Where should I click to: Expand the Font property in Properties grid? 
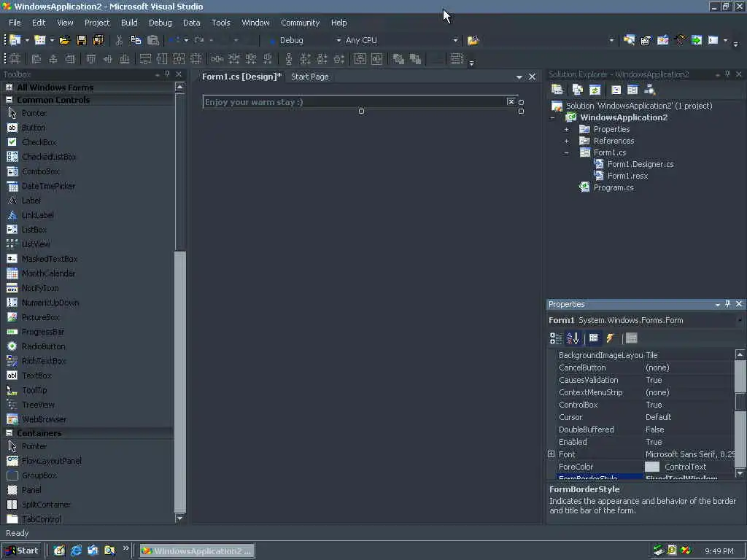point(551,454)
